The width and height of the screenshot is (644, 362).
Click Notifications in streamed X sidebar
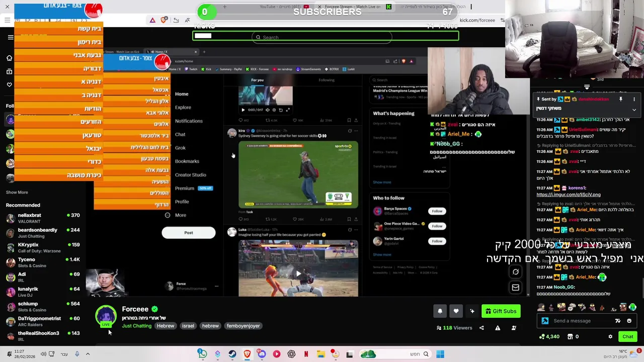click(189, 121)
